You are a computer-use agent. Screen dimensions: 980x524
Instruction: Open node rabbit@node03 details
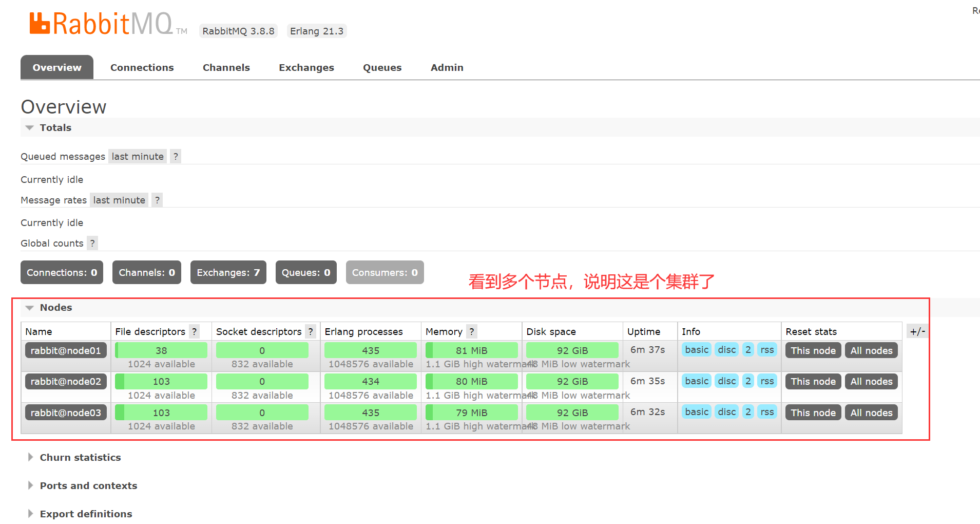click(66, 413)
